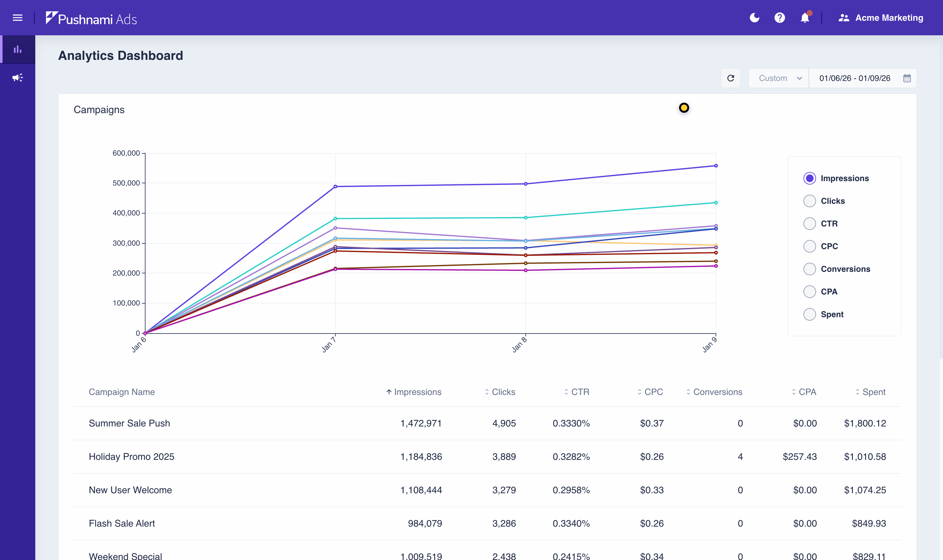Click the Summer Sale Push campaign
This screenshot has height=560, width=943.
tap(129, 423)
